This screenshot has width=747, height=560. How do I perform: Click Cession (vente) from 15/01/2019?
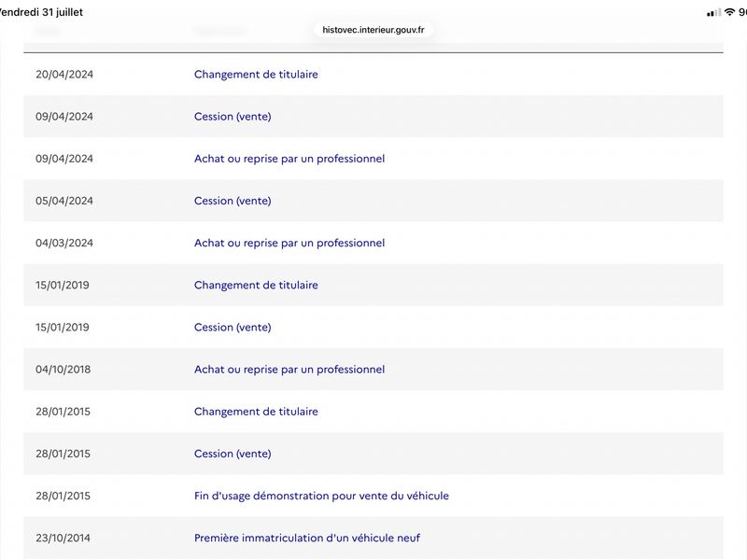(x=233, y=328)
